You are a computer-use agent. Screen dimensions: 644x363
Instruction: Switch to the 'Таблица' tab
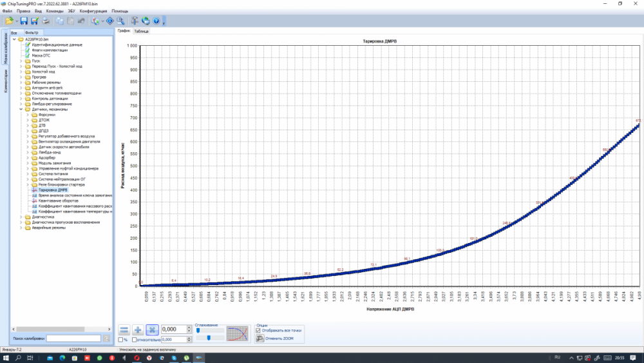tap(141, 31)
